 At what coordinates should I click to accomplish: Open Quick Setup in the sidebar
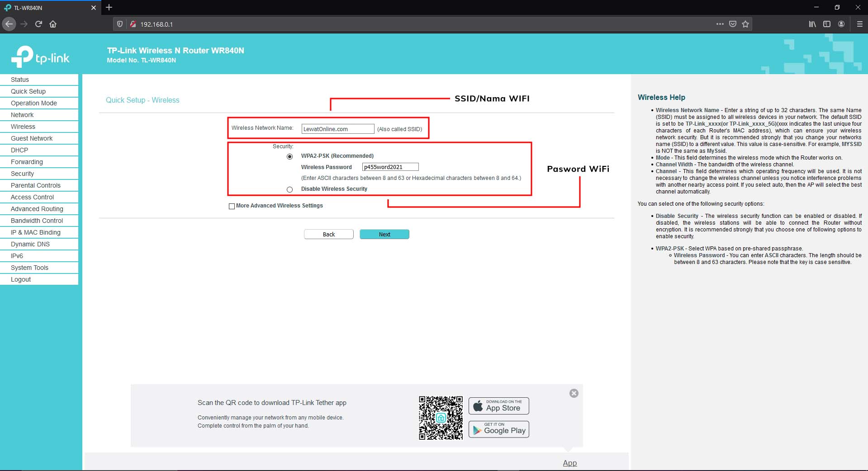click(x=39, y=91)
